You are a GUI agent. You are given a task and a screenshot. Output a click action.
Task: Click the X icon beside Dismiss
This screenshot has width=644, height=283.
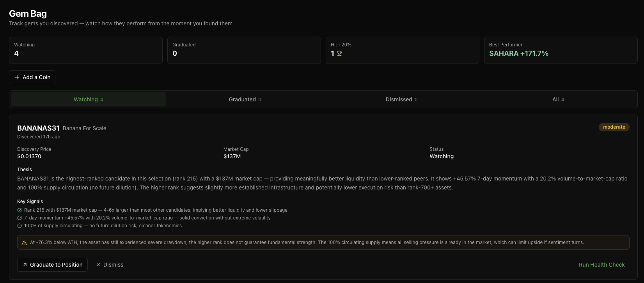(98, 265)
